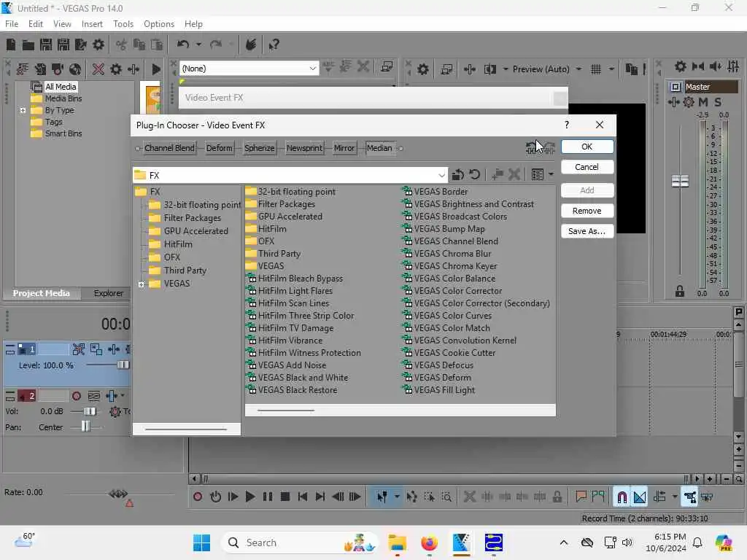
Task: Start media preview in Project Media
Action: [x=156, y=69]
